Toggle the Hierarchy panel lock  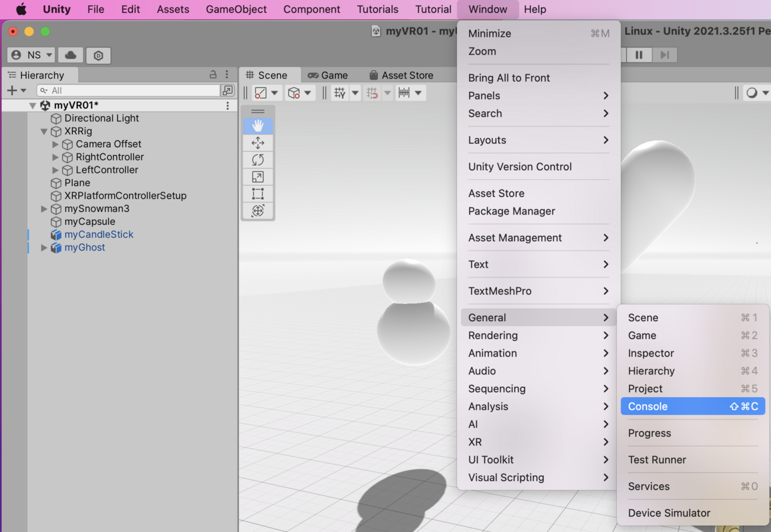pos(213,75)
